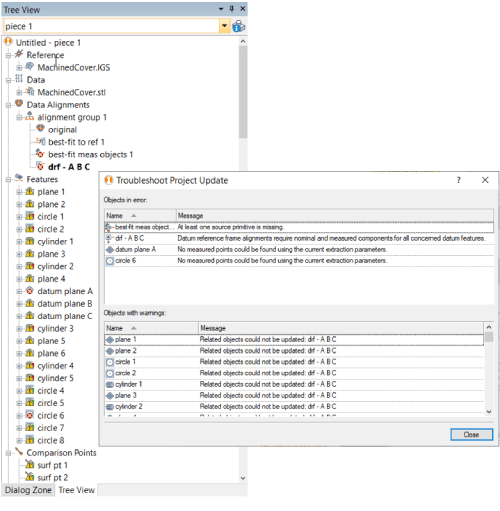Click the help question mark in Troubleshoot dialog

click(459, 180)
